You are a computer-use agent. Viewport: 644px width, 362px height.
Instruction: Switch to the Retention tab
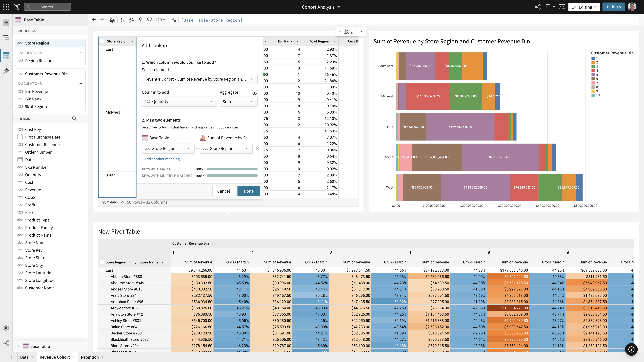tap(90, 357)
